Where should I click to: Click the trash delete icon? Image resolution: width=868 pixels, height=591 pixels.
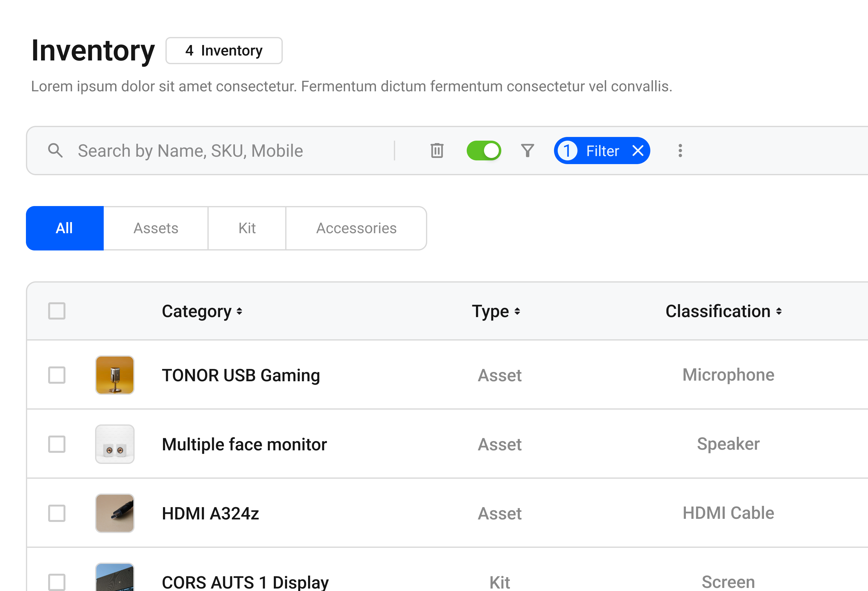(436, 151)
